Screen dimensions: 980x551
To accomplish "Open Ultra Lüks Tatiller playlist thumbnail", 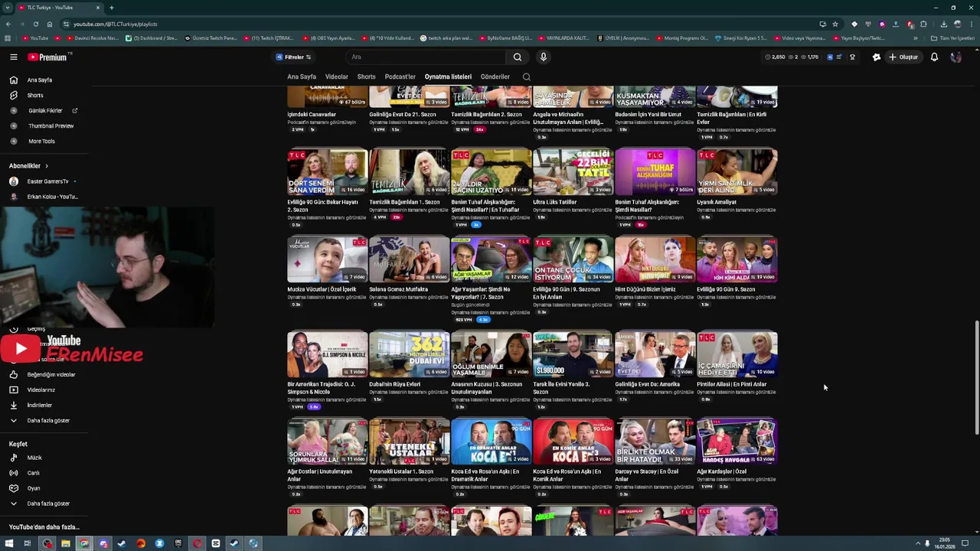I will [x=573, y=172].
